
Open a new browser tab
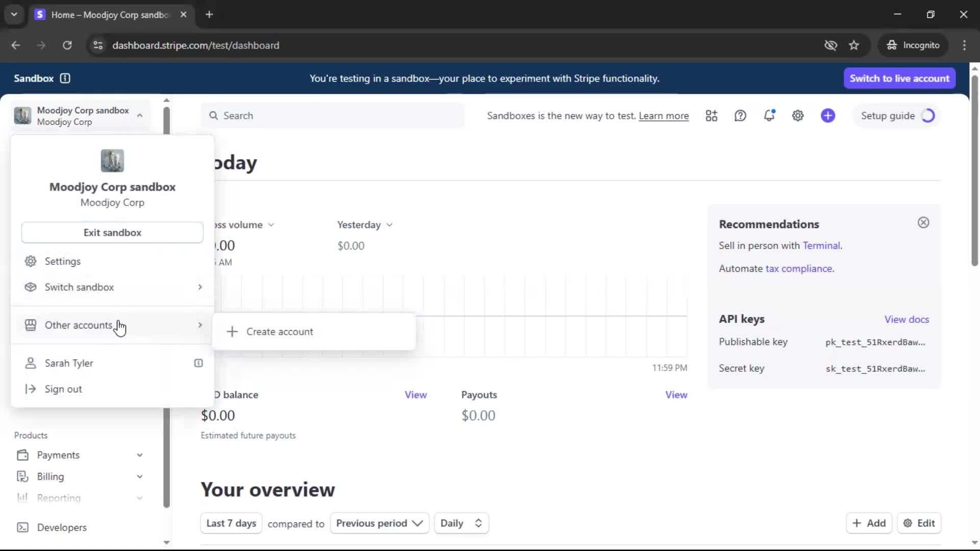[209, 14]
